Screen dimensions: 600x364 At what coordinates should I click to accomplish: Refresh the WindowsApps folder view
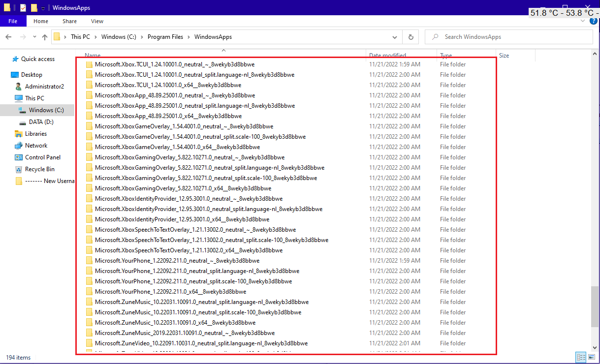tap(411, 37)
